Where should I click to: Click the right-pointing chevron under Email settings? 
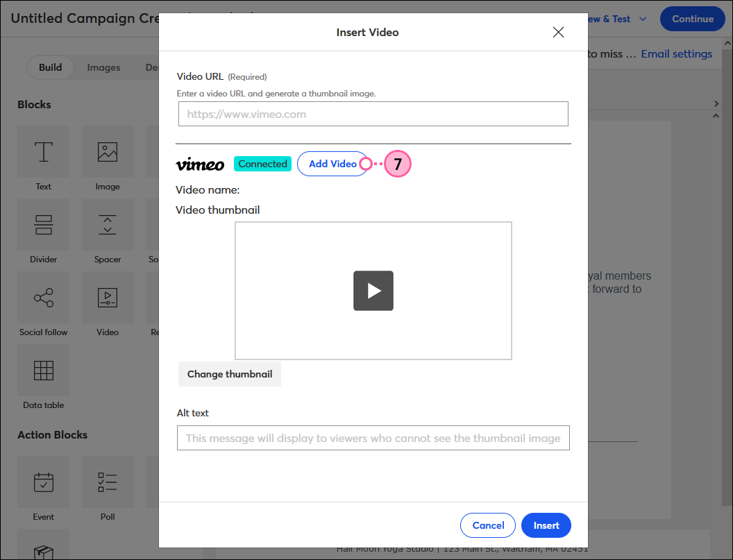point(716,104)
